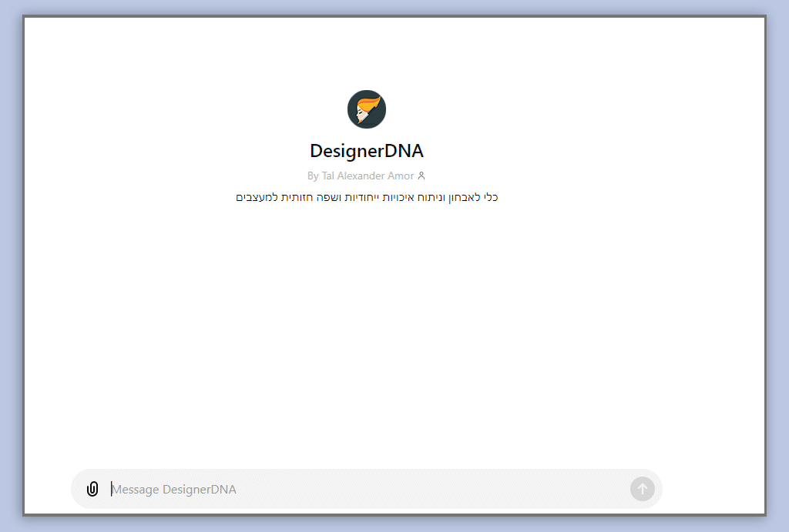This screenshot has width=789, height=532.
Task: Open the author profile via the user silhouette icon
Action: click(x=421, y=176)
